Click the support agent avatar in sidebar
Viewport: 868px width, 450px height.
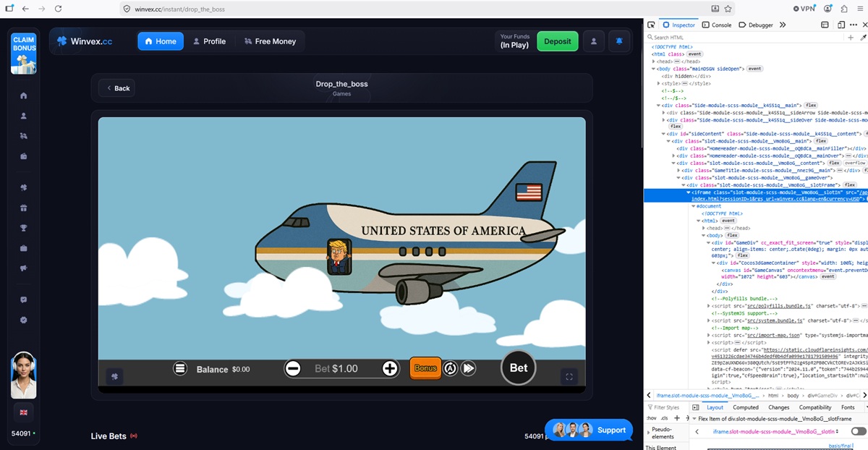pos(24,375)
